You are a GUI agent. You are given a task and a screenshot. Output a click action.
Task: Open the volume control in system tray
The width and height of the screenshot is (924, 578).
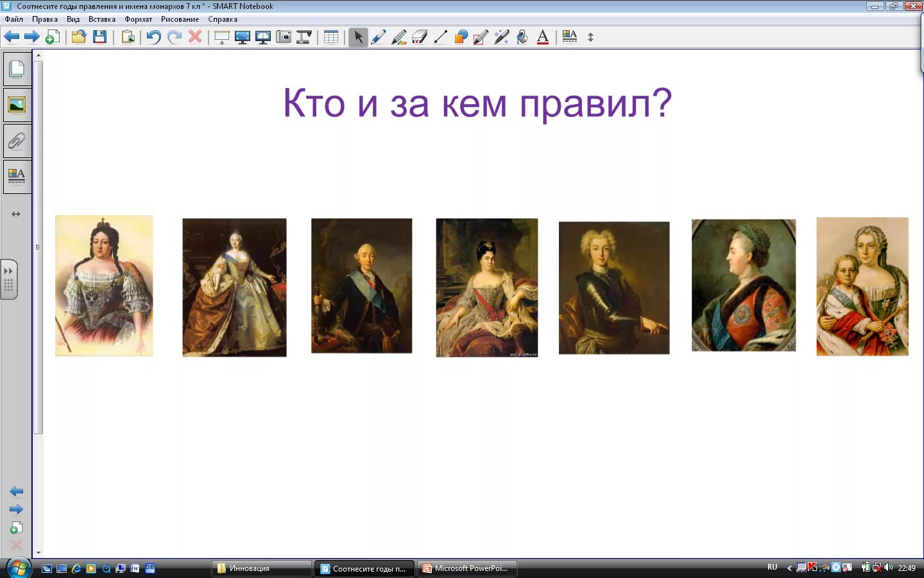(x=888, y=568)
